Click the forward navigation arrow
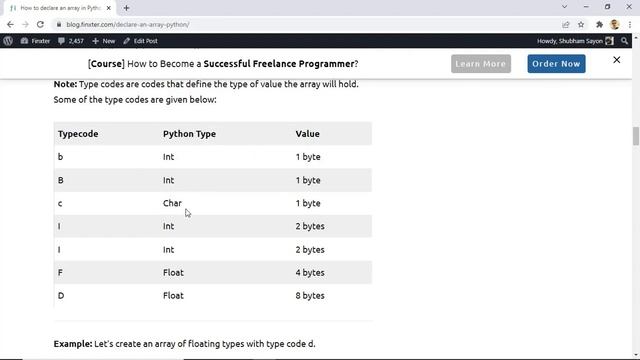Screen dimensions: 640x360 25,24
